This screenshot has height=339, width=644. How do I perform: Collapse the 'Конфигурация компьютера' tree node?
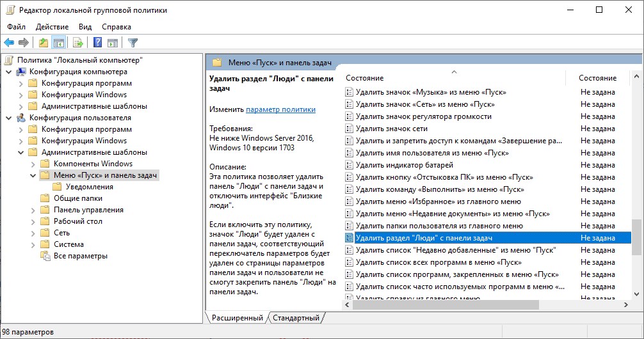[x=8, y=72]
